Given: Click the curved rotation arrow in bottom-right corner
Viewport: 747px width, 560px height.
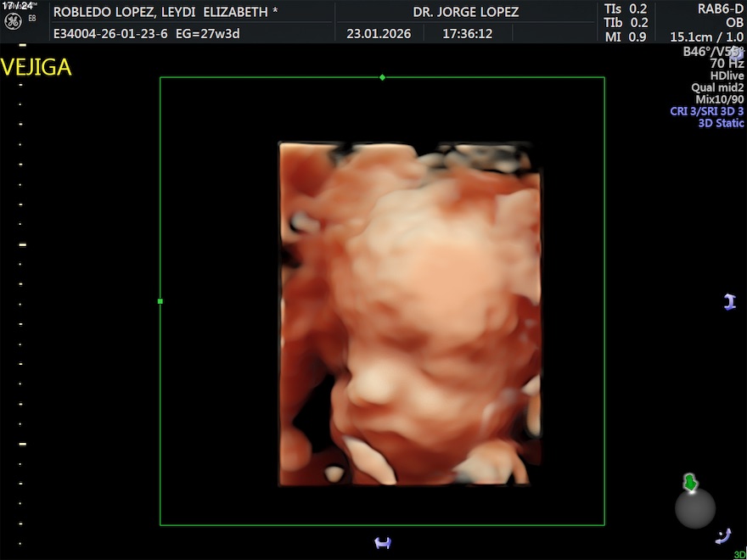Looking at the screenshot, I should pos(723,535).
